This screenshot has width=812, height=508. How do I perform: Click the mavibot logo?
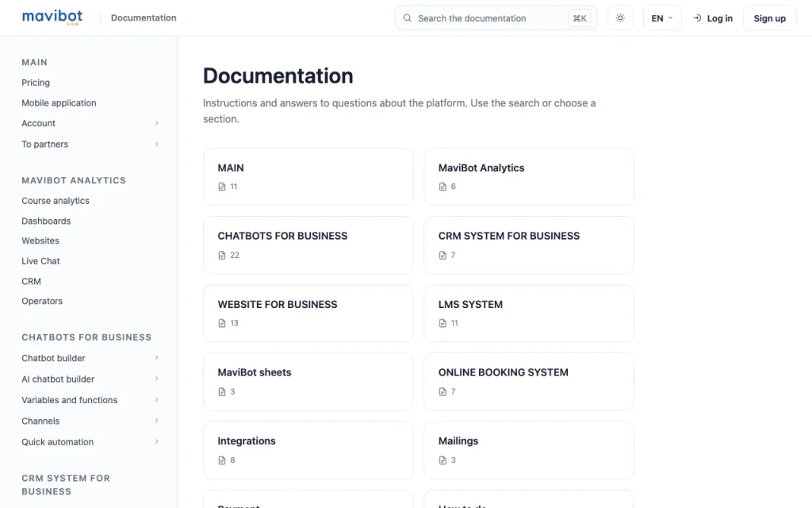pyautogui.click(x=52, y=17)
